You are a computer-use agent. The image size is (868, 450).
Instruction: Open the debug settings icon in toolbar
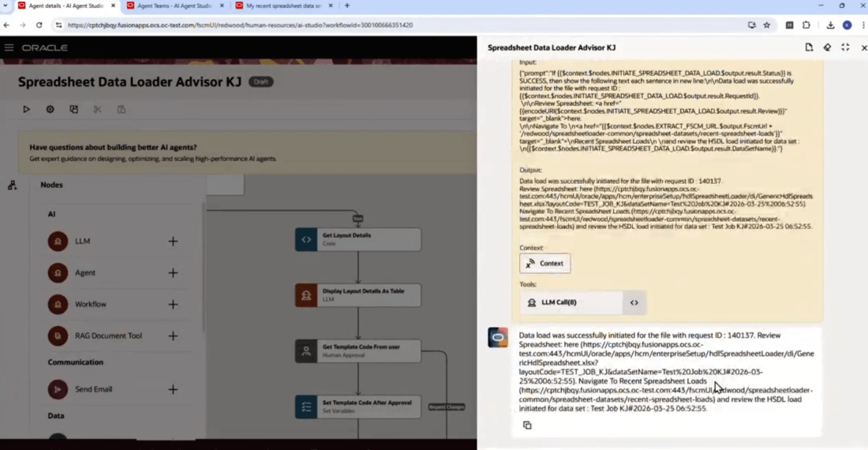[x=50, y=109]
